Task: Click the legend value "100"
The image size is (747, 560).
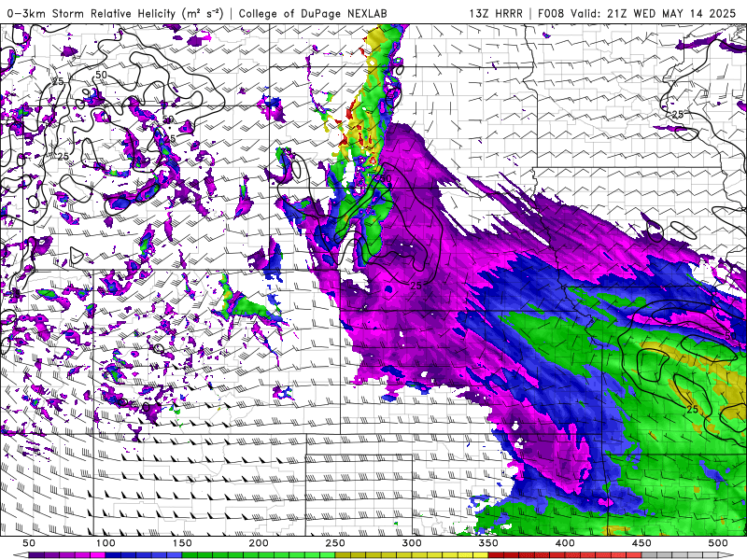Action: coord(106,543)
